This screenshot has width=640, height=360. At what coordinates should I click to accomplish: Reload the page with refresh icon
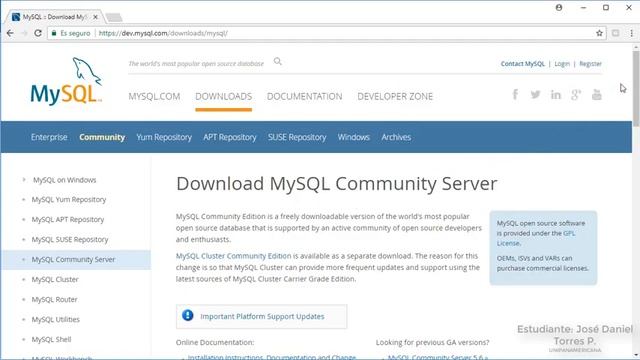pos(38,33)
